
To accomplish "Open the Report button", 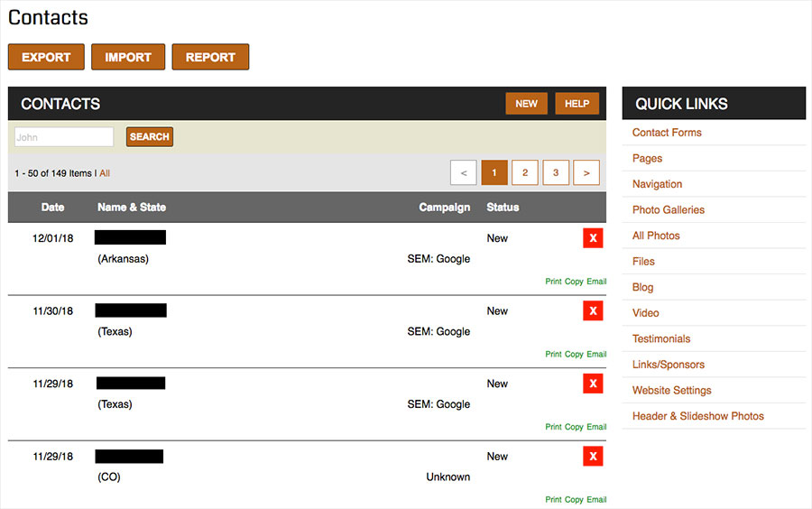I will [x=210, y=57].
